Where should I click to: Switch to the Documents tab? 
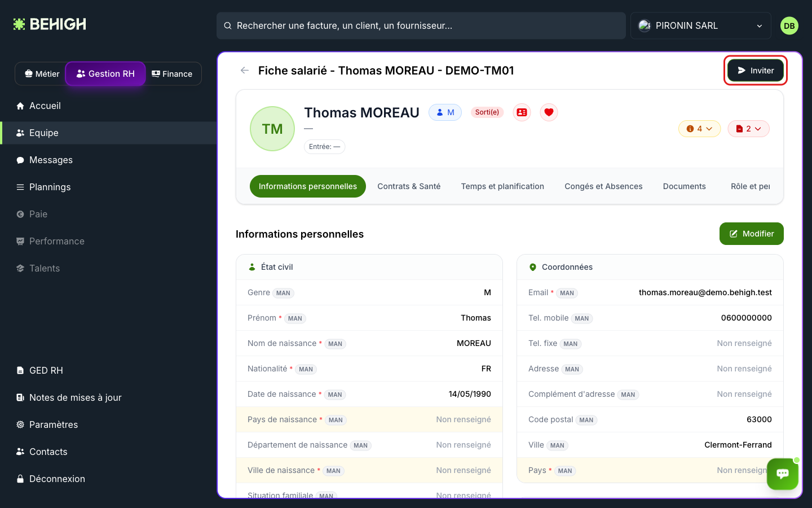[x=684, y=186]
